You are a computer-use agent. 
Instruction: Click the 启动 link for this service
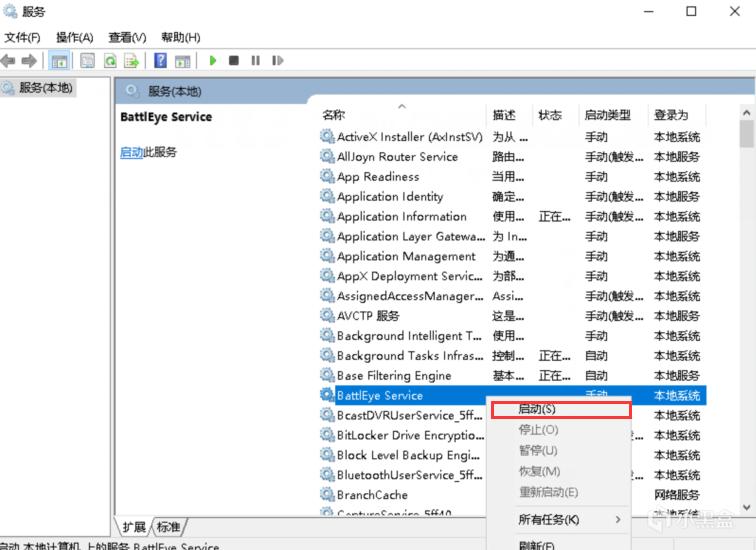coord(131,152)
